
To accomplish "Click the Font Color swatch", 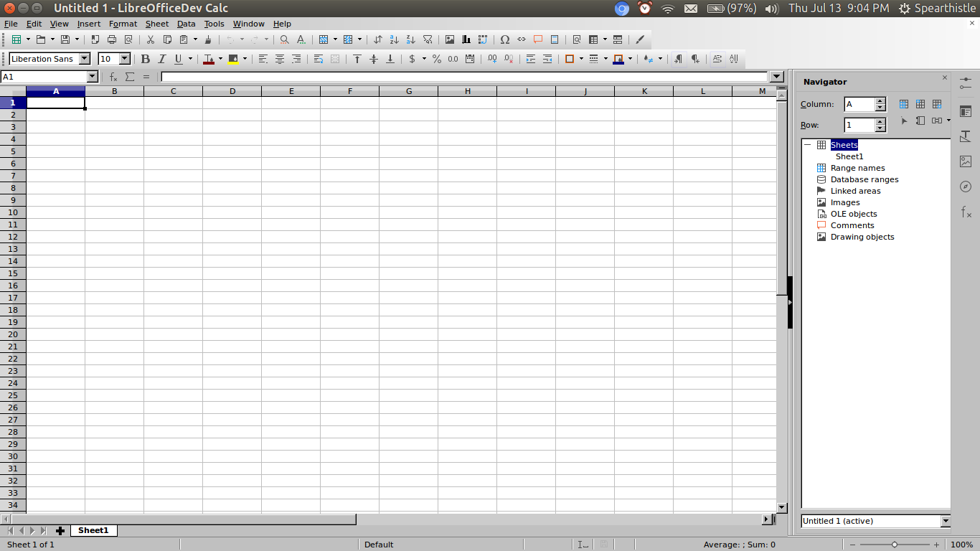I will [209, 59].
